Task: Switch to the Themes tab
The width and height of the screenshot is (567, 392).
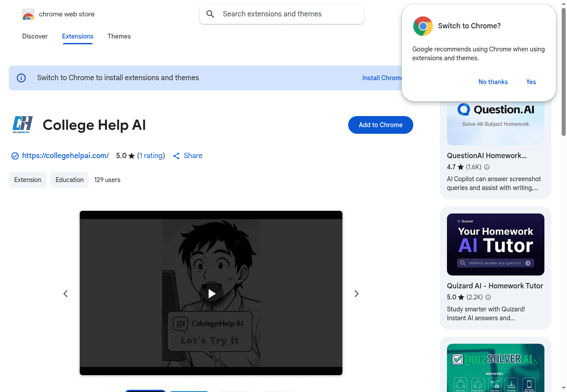Action: pyautogui.click(x=119, y=36)
